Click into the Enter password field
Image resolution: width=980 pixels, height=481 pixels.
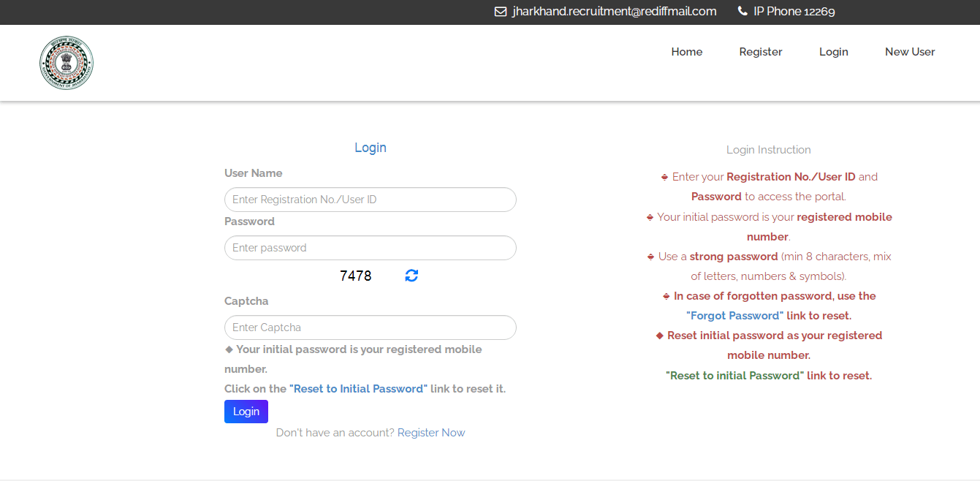coord(370,248)
